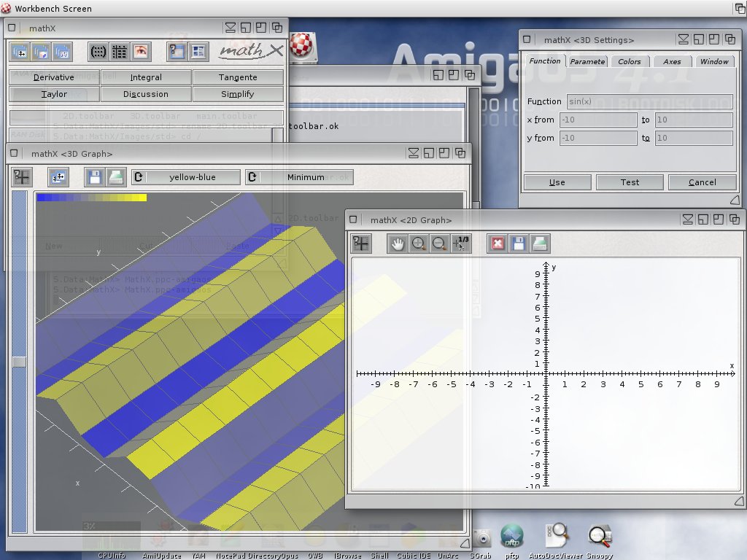Click the 3D Settings window resize gadget
747x560 pixels.
pyautogui.click(x=735, y=200)
